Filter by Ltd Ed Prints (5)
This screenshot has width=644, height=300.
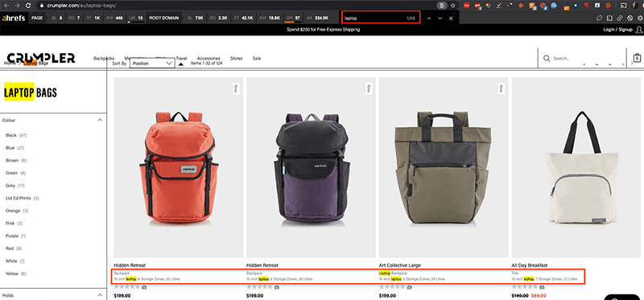point(23,198)
